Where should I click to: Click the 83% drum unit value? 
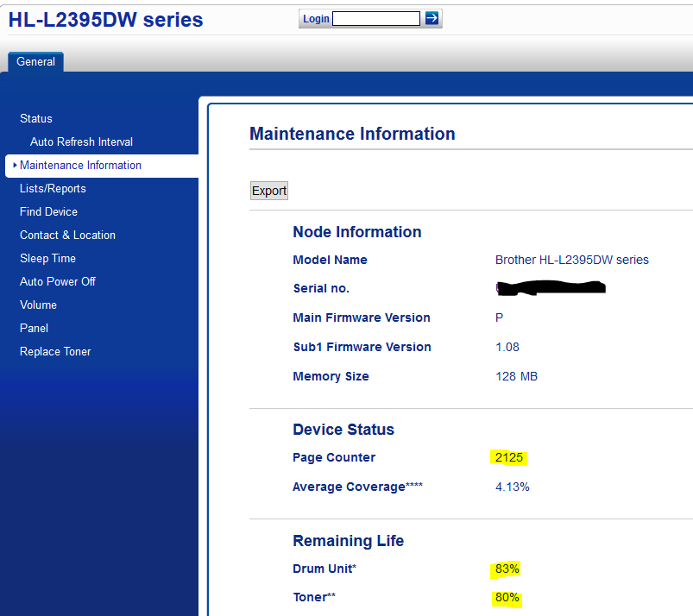tap(507, 569)
